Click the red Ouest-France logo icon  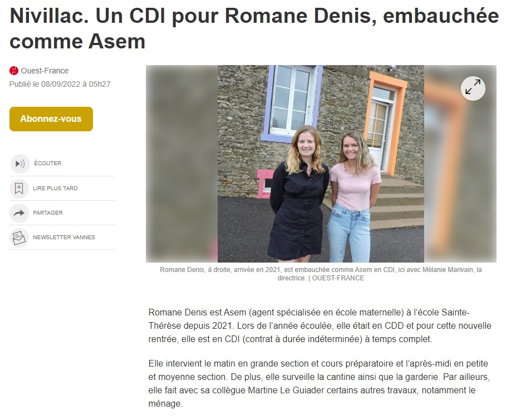pos(14,70)
